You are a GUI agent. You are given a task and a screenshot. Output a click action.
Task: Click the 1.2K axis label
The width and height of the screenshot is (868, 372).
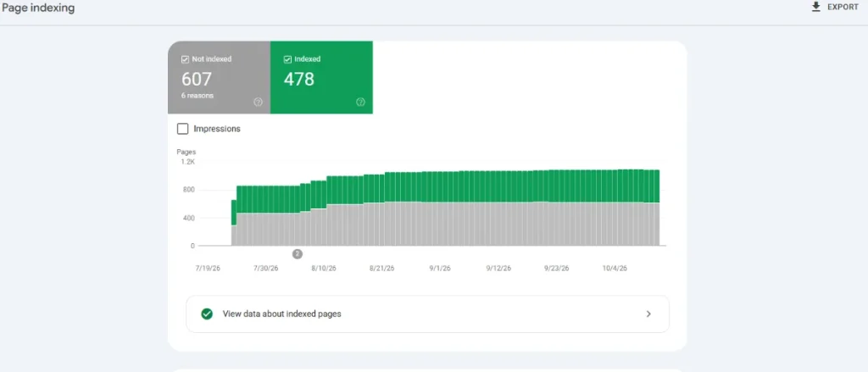point(188,162)
